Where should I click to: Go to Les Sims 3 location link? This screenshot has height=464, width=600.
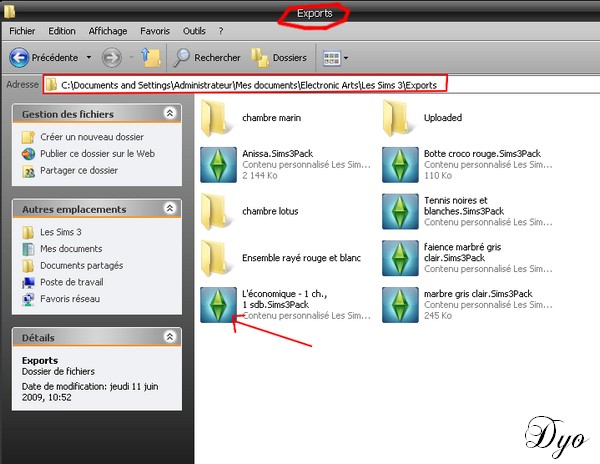point(61,232)
